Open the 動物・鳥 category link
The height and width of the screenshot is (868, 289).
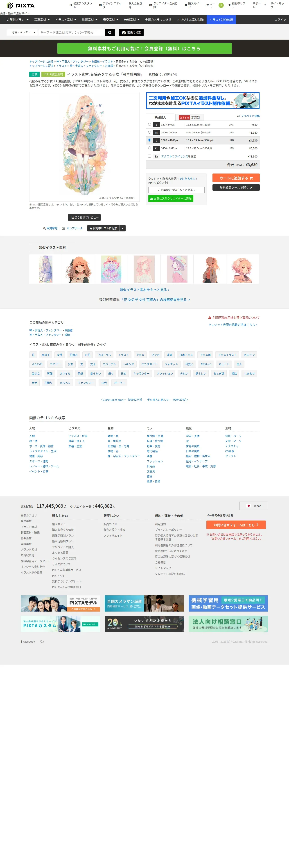point(113,436)
